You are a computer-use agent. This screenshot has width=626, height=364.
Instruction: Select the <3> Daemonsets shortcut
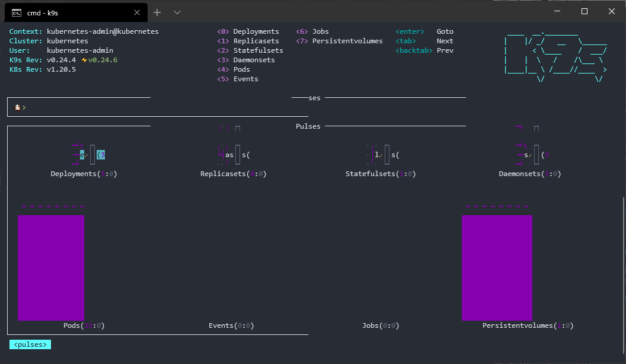click(246, 60)
